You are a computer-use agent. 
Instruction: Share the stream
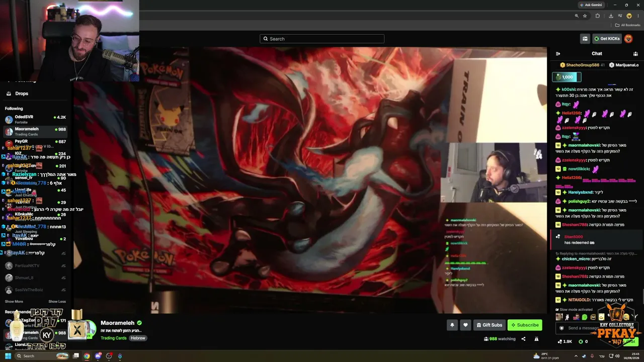pyautogui.click(x=523, y=339)
